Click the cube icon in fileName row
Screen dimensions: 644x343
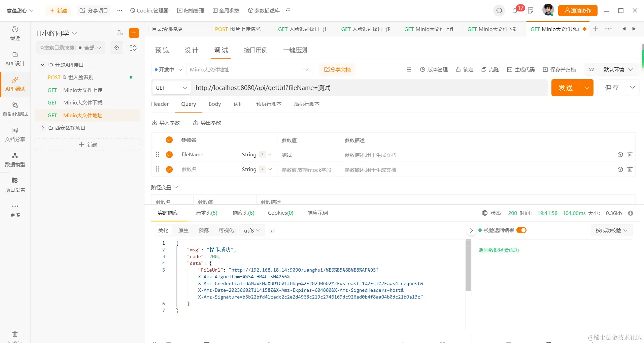tap(620, 155)
